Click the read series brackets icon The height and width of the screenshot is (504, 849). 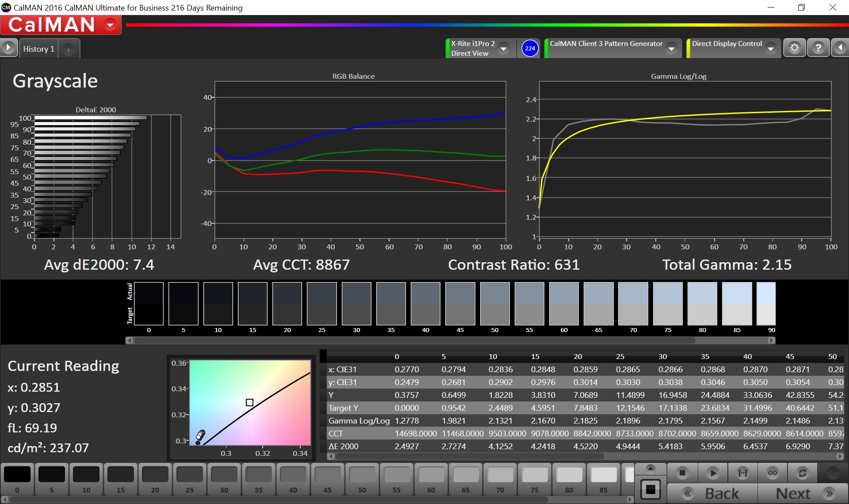tap(743, 473)
